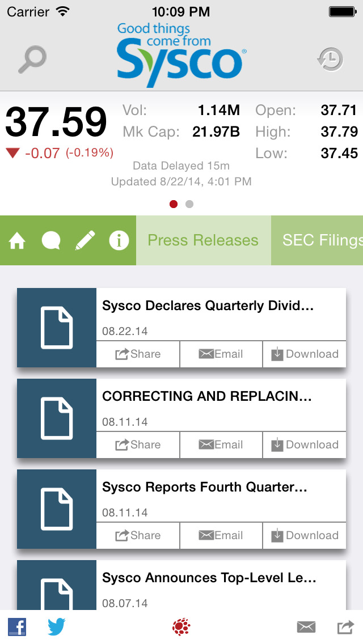The height and width of the screenshot is (644, 363).
Task: Tap the Low value 37.45
Action: (339, 153)
